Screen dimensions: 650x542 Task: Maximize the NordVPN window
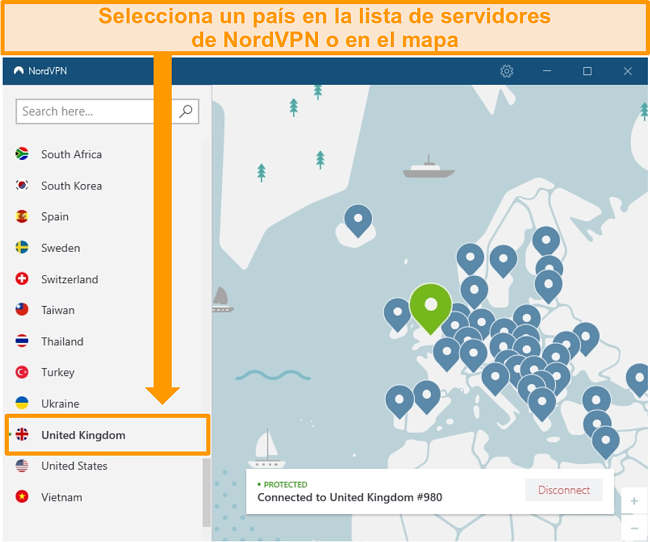tap(587, 71)
